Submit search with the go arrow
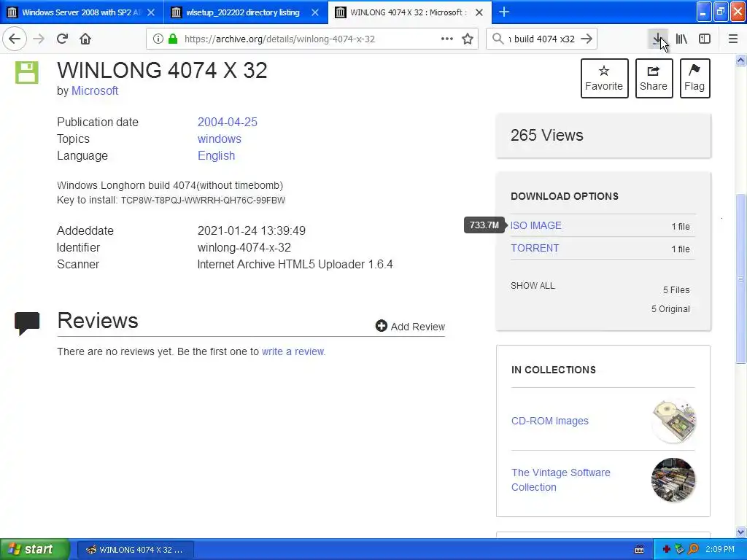The width and height of the screenshot is (747, 560). click(587, 39)
